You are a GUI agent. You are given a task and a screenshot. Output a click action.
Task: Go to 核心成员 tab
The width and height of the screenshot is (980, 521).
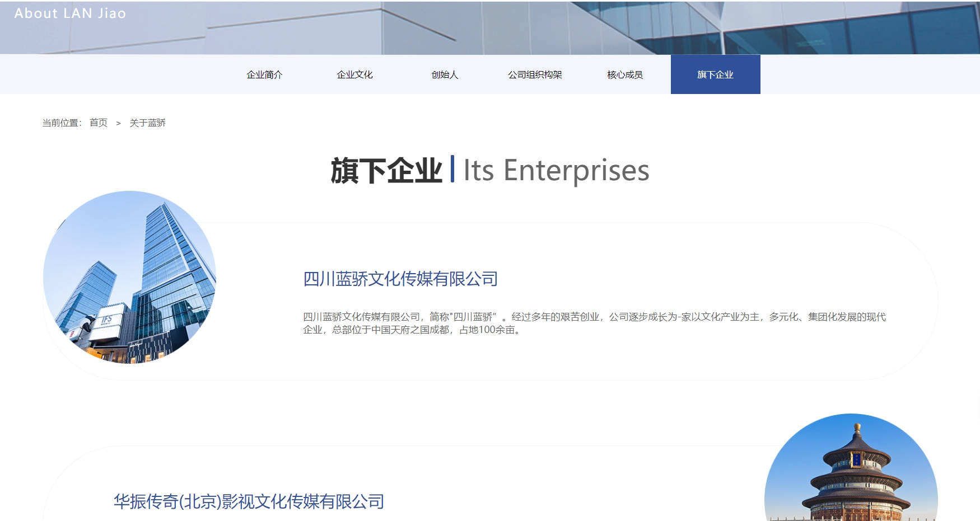(x=625, y=74)
